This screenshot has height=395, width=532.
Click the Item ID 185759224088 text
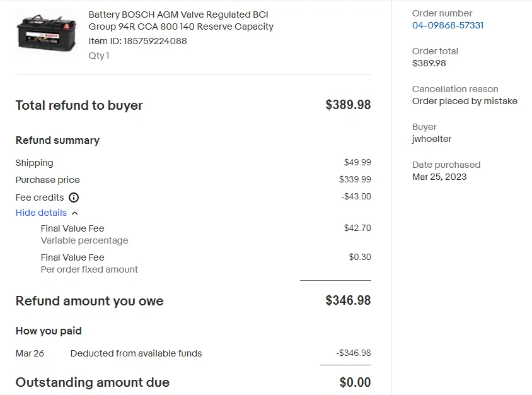137,41
